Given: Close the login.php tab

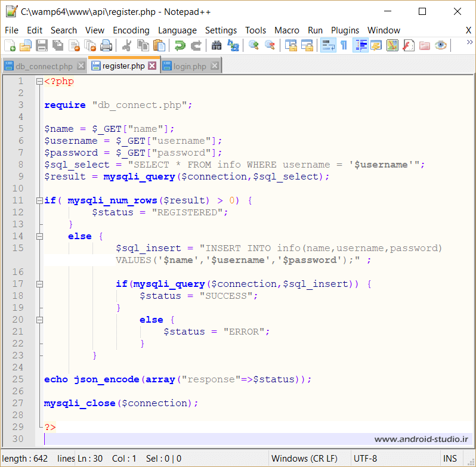Looking at the screenshot, I should [215, 66].
